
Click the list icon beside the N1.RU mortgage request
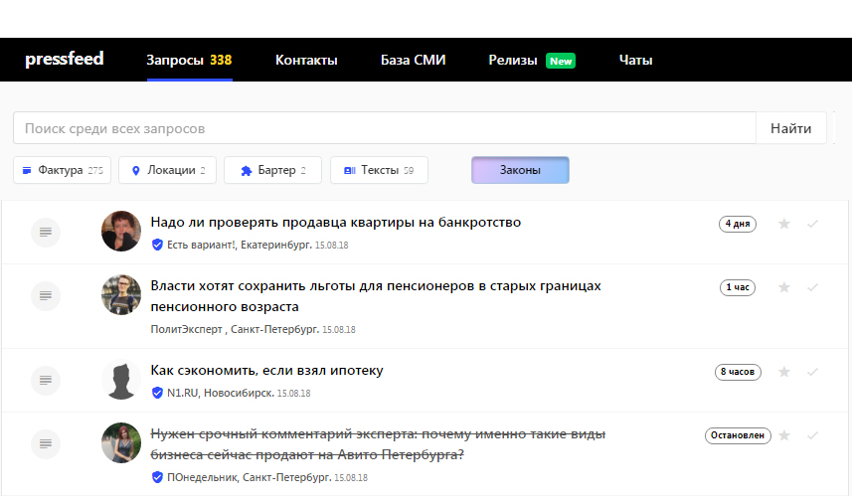pos(45,380)
